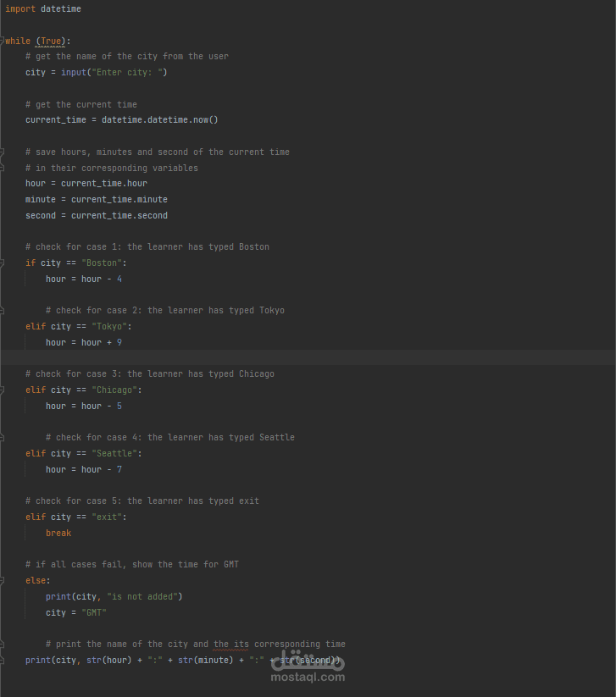Click the break statement

coord(58,533)
